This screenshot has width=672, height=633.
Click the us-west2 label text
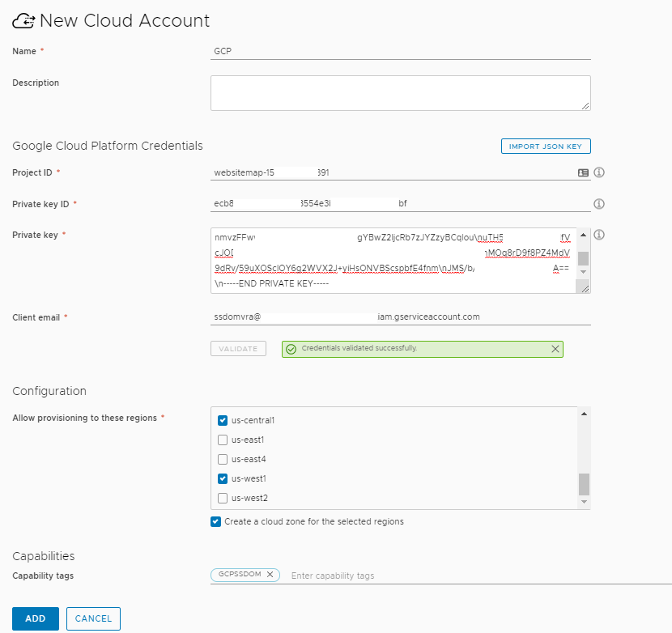pos(249,498)
